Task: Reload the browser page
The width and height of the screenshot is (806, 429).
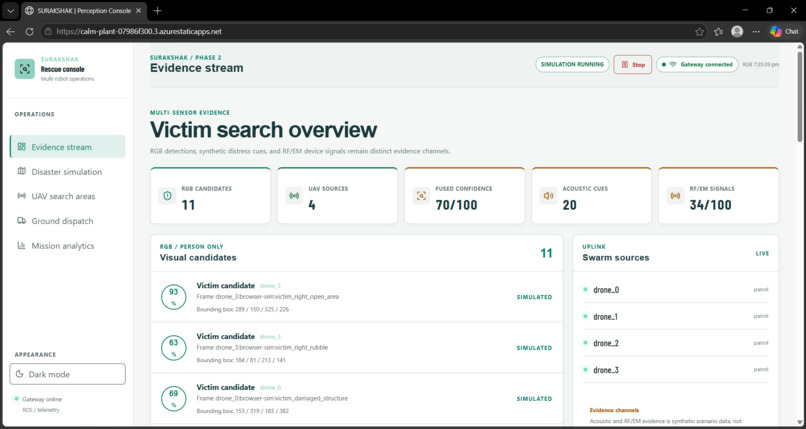Action: click(x=29, y=31)
